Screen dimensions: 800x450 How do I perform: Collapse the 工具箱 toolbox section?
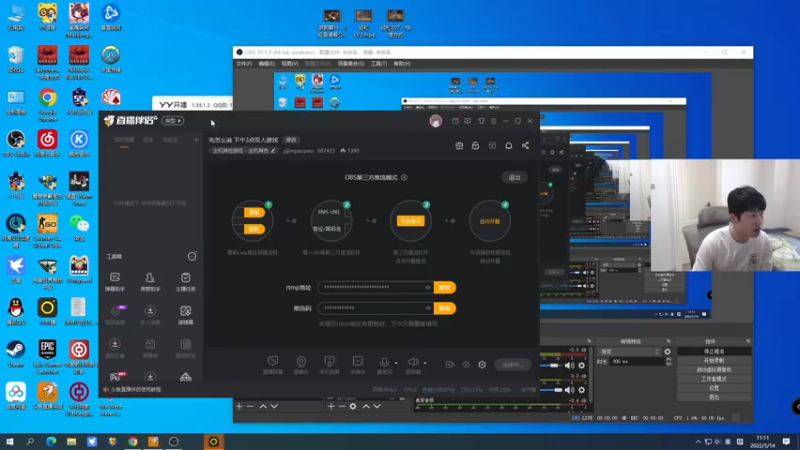[x=192, y=256]
